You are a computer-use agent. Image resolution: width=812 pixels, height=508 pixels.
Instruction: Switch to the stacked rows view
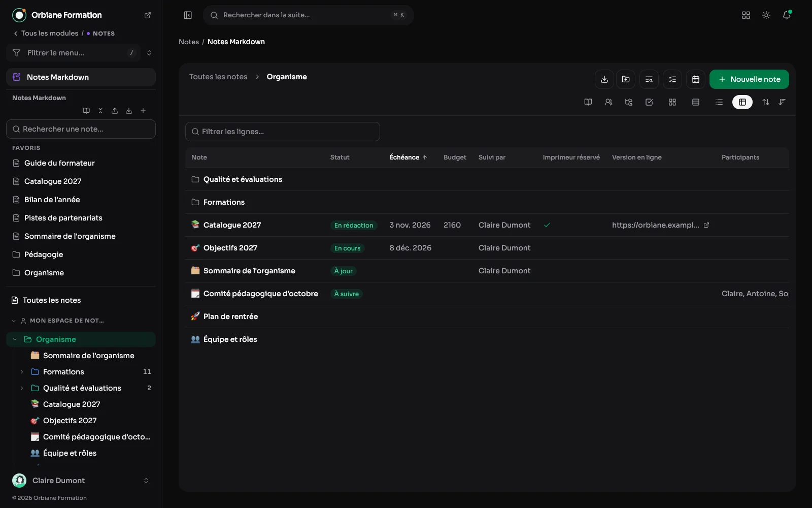[696, 102]
